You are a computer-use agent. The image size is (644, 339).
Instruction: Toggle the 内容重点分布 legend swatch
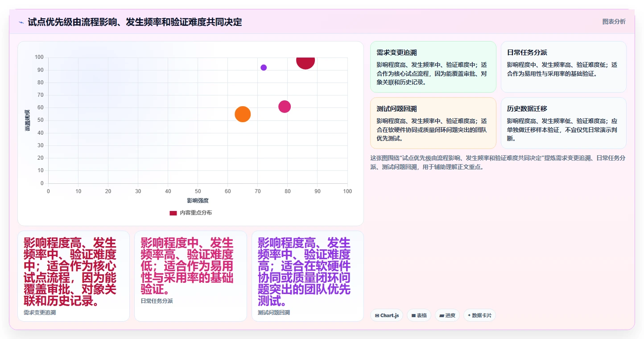point(173,213)
